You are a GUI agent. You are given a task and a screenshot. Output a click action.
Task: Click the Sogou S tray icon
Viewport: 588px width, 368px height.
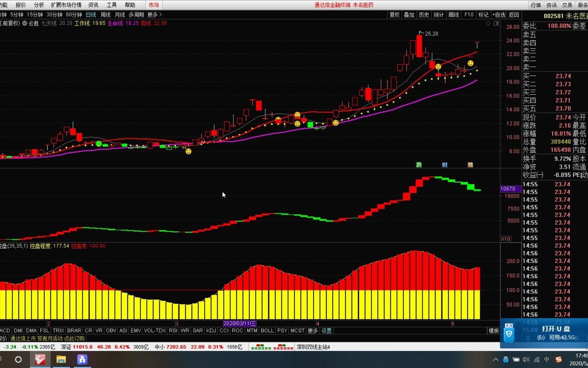[x=558, y=359]
